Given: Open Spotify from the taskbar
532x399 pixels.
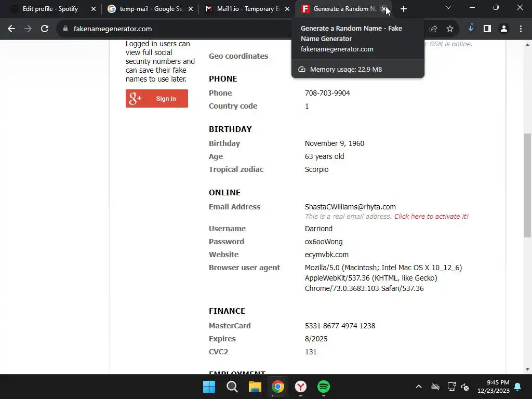Looking at the screenshot, I should click(323, 387).
